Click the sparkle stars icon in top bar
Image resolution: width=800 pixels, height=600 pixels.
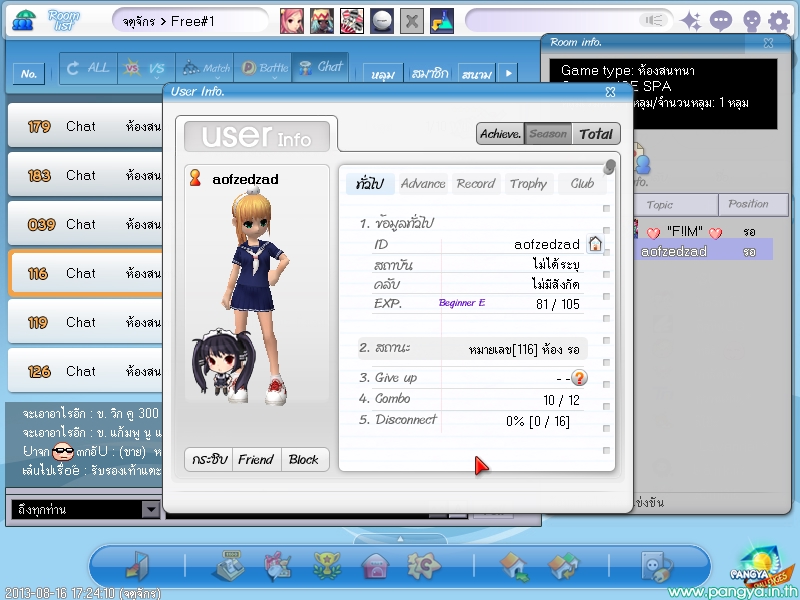pyautogui.click(x=691, y=21)
